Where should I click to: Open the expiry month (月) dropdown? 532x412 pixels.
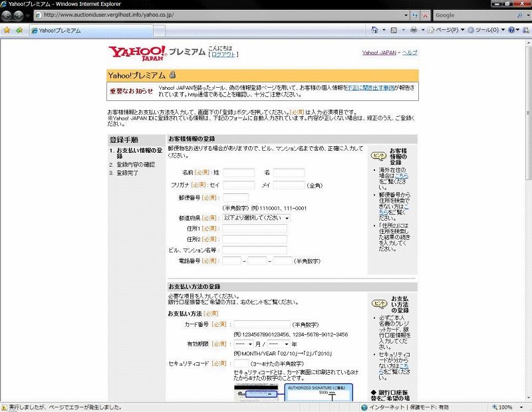click(243, 344)
